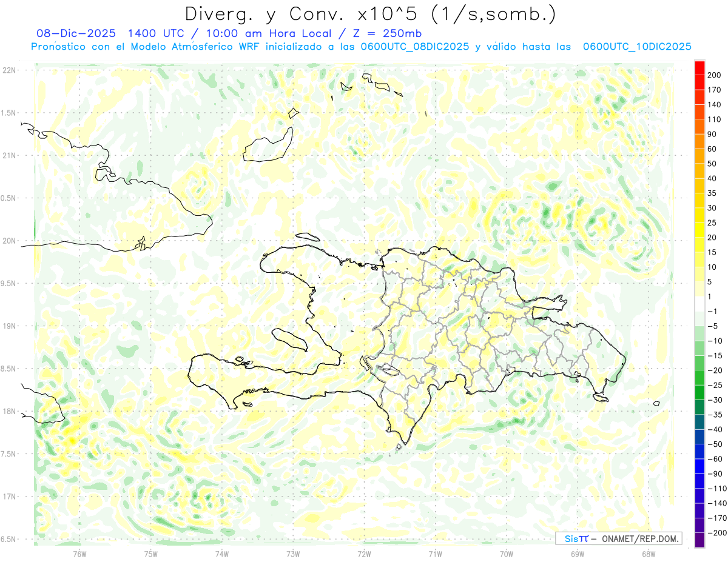Click the "76W" longitude axis label

pyautogui.click(x=80, y=554)
